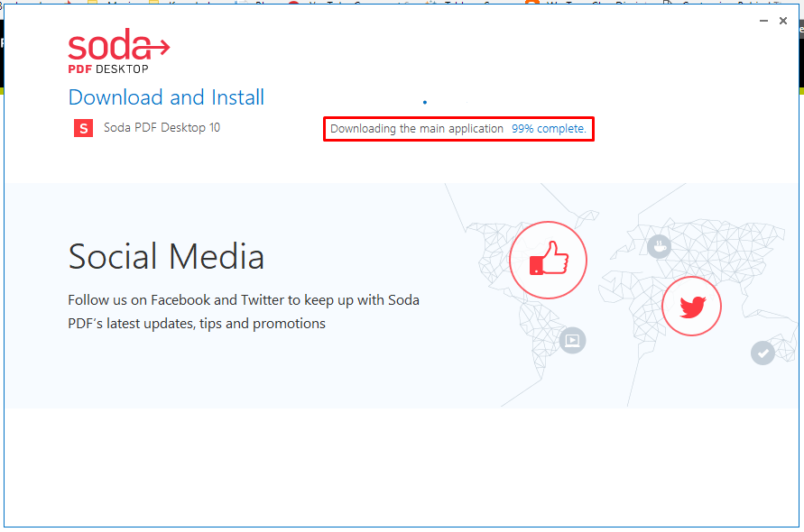804x532 pixels.
Task: Click the "Soda PDF Desktop 10" label
Action: pos(162,128)
